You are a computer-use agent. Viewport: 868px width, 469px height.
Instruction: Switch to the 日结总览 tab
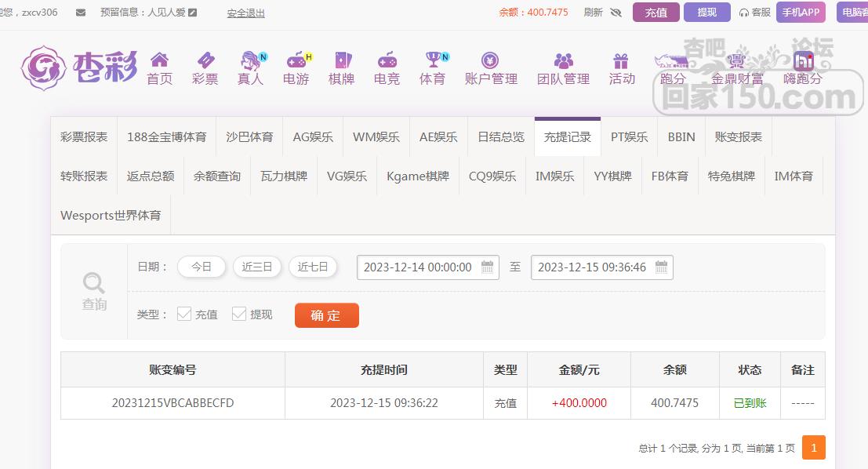(501, 136)
